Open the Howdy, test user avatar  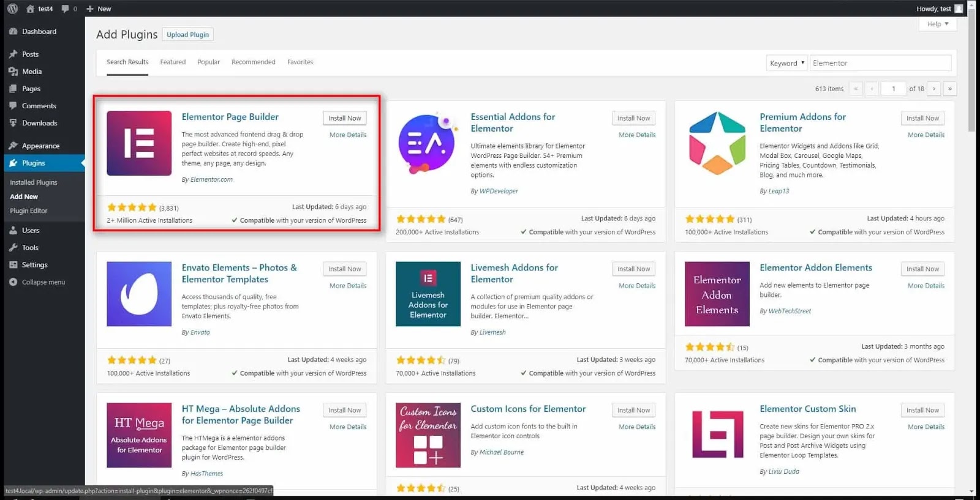click(959, 9)
